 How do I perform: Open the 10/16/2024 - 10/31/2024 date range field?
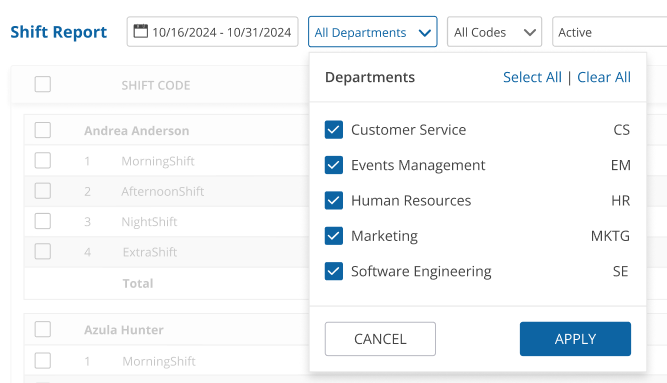212,32
